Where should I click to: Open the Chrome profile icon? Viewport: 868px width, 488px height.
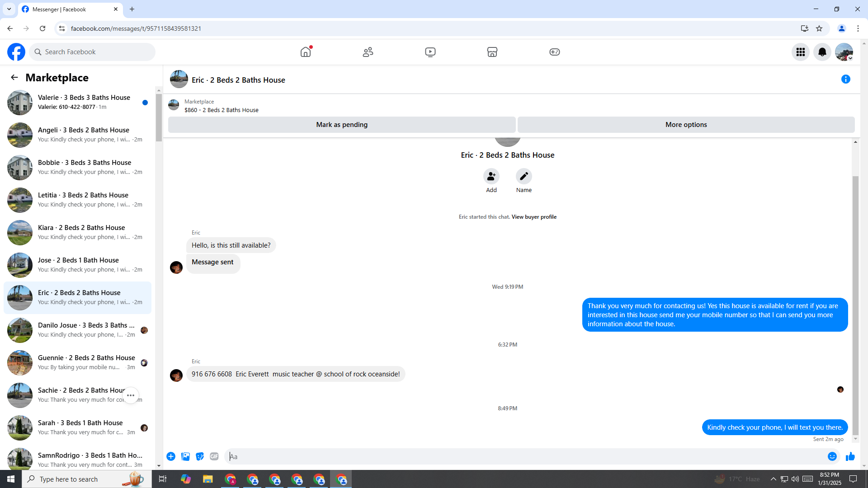842,28
